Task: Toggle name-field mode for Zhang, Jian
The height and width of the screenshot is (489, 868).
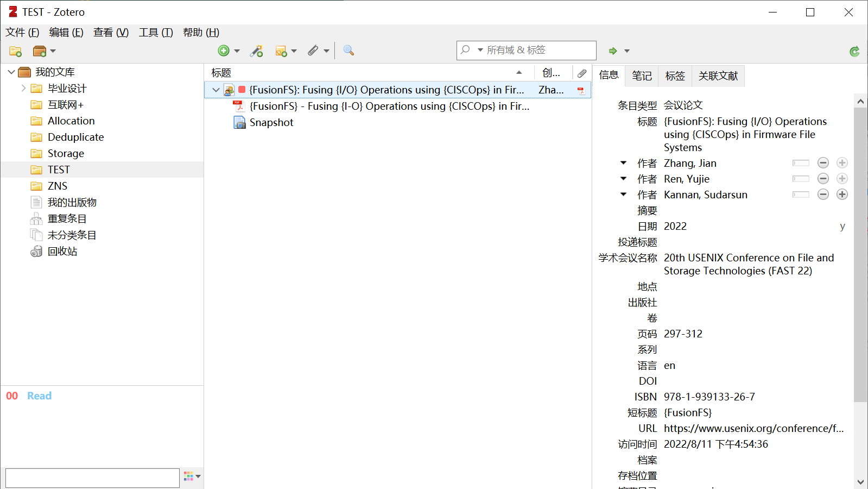Action: 801,163
